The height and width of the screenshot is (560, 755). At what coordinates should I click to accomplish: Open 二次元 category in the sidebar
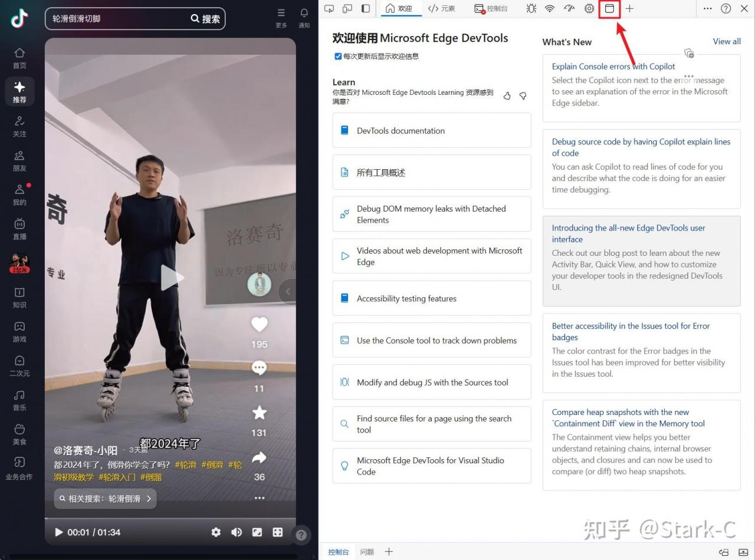pos(19,365)
